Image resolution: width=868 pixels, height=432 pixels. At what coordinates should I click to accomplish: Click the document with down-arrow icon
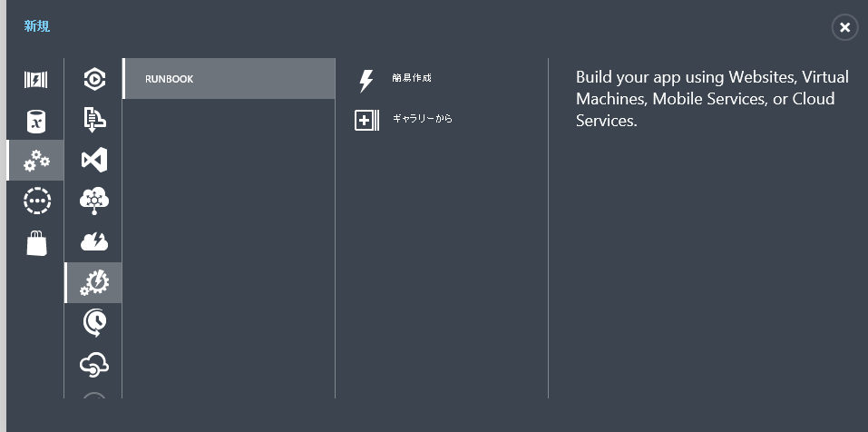click(x=93, y=120)
